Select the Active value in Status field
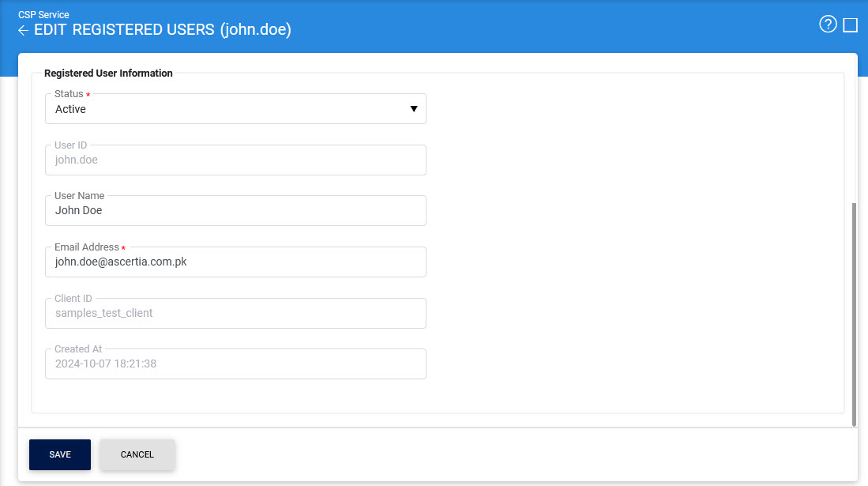Screen dimensions: 868x486 click(x=71, y=110)
